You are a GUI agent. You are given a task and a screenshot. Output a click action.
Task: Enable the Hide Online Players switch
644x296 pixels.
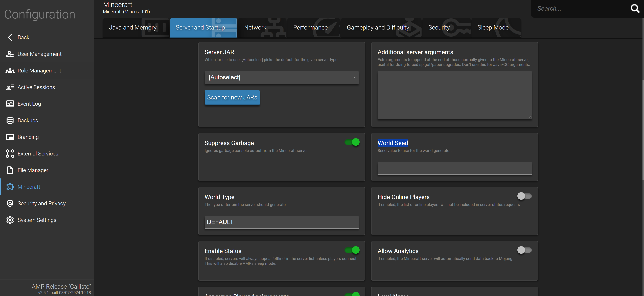tap(524, 196)
